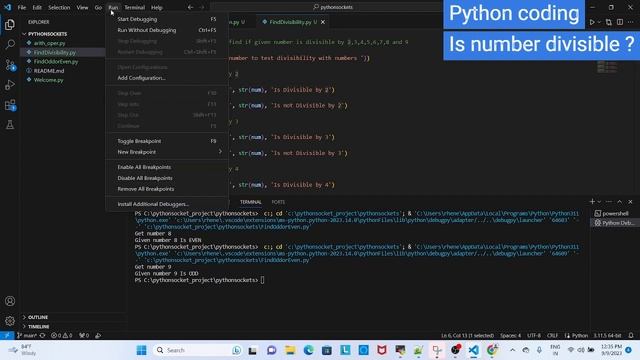Click the VS Code icon in the taskbar
Screen dimensions: 640x360
click(473, 350)
